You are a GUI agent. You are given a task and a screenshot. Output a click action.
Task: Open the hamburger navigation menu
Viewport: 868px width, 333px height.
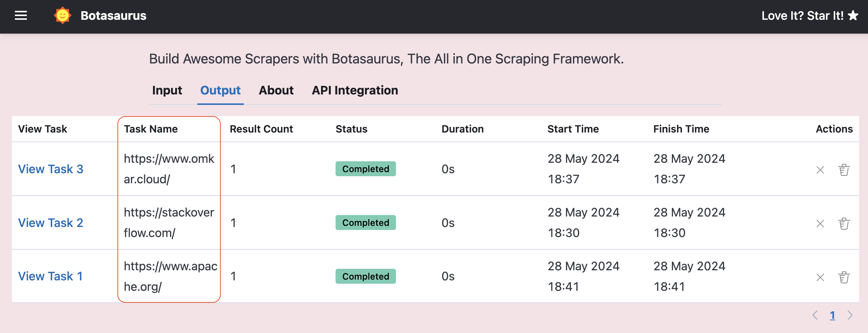pos(21,16)
